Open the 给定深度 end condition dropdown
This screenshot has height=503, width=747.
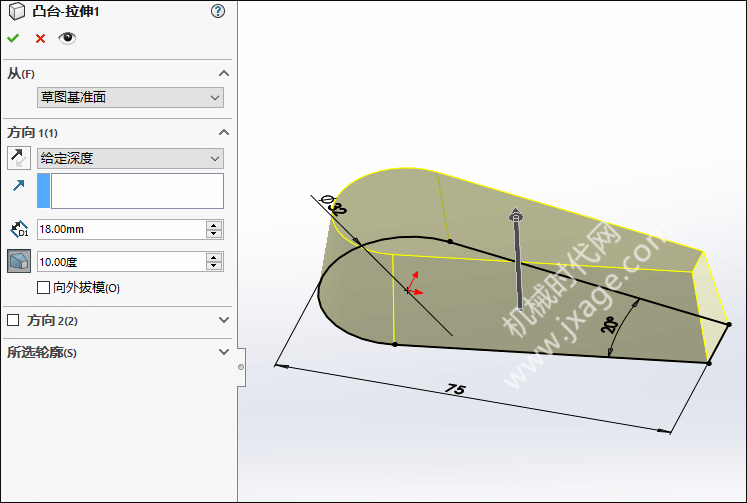point(130,158)
